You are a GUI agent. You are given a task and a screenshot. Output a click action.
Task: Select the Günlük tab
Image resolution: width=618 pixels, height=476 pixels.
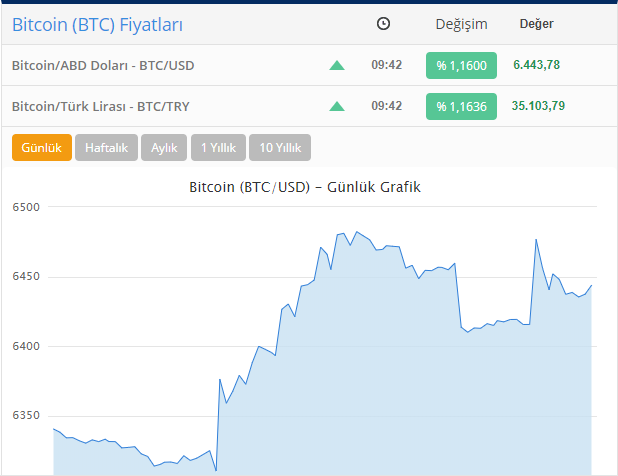(x=42, y=147)
